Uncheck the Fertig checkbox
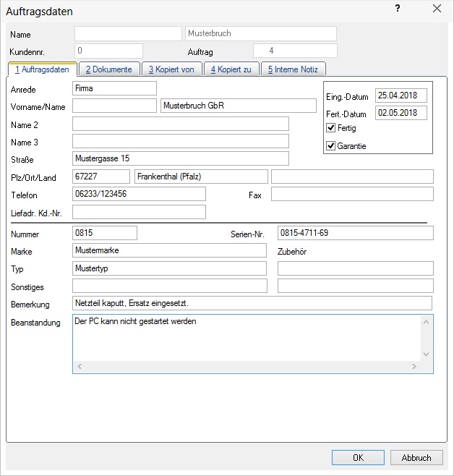This screenshot has width=454, height=476. coord(331,128)
